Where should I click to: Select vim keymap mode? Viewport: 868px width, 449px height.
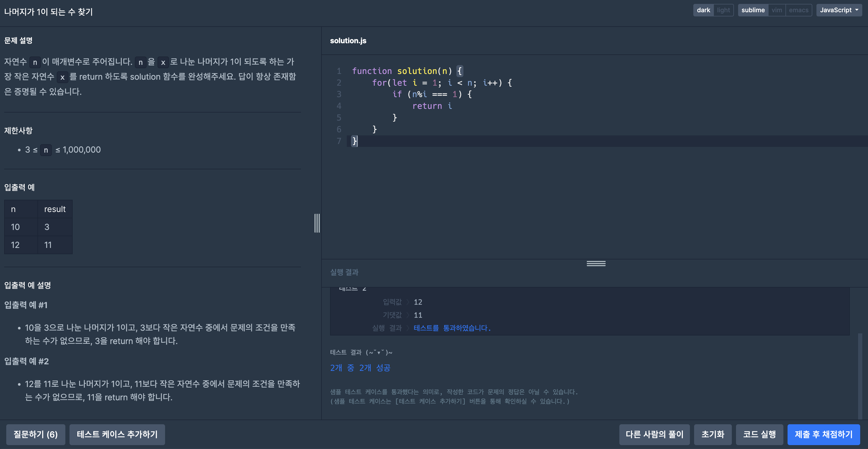coord(777,10)
